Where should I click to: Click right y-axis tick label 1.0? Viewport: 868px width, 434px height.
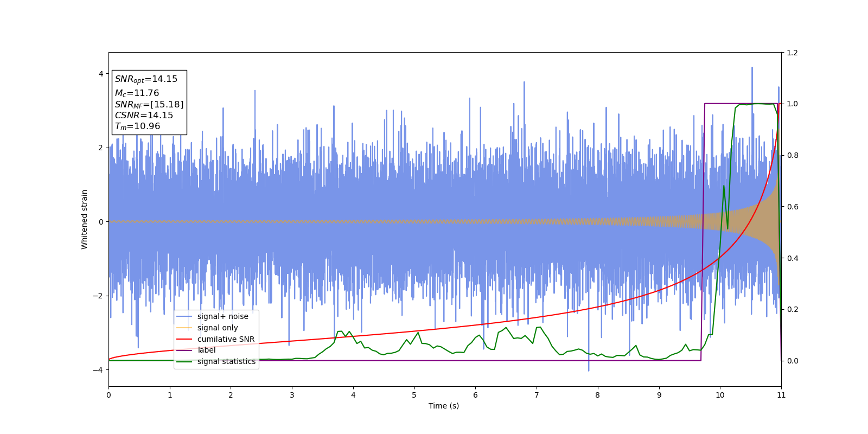point(792,104)
